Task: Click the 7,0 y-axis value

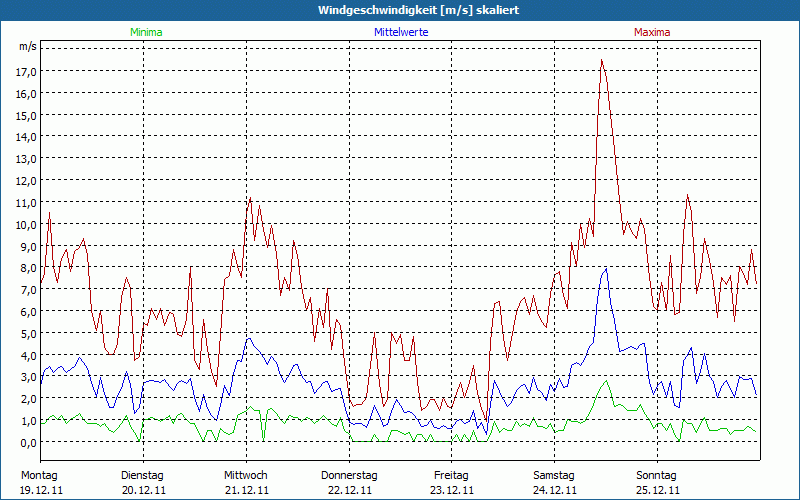Action: (x=28, y=290)
